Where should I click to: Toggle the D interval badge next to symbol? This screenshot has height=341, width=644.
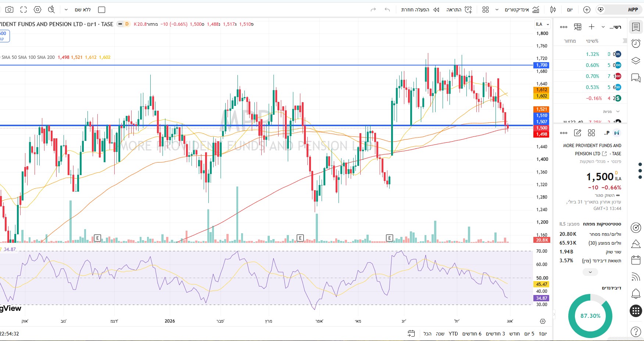[127, 24]
